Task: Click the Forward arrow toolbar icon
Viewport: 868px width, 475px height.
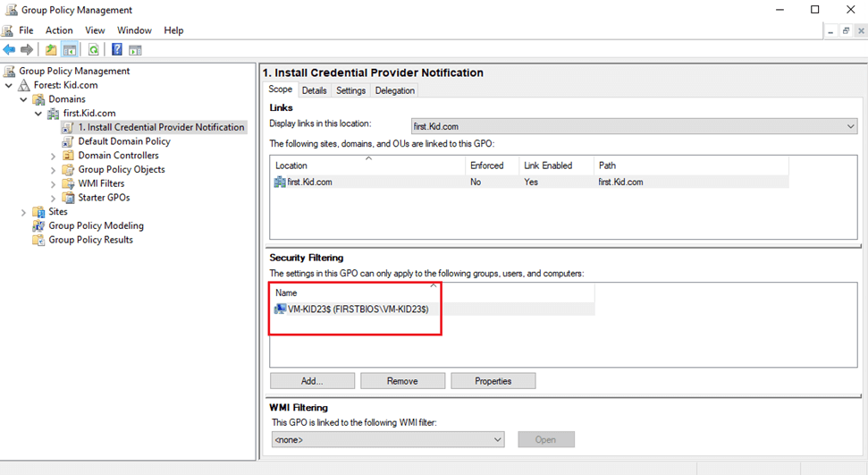Action: click(x=27, y=50)
